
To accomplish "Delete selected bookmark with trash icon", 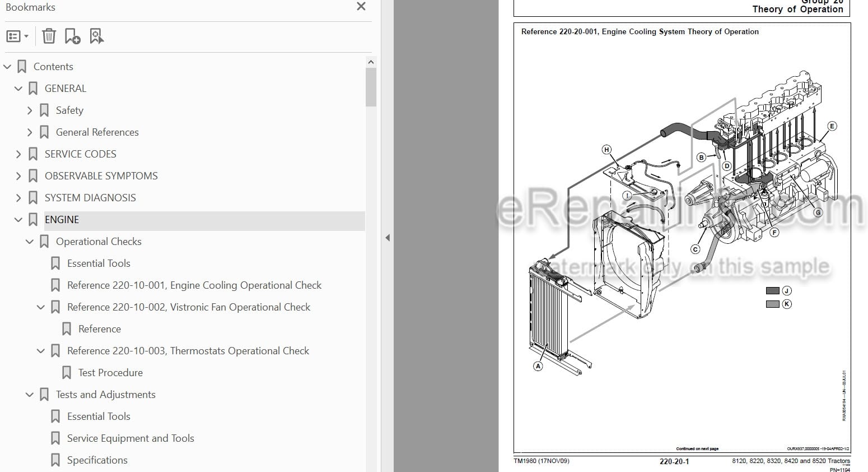I will pos(49,36).
